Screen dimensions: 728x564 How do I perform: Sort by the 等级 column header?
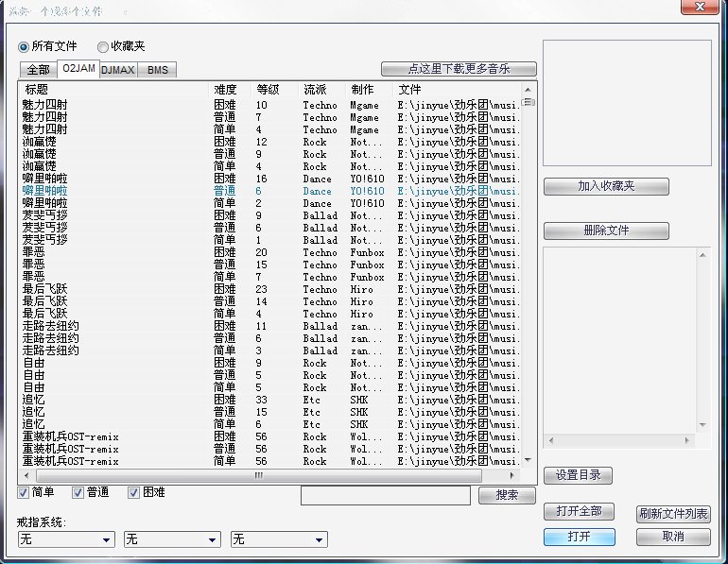click(274, 90)
